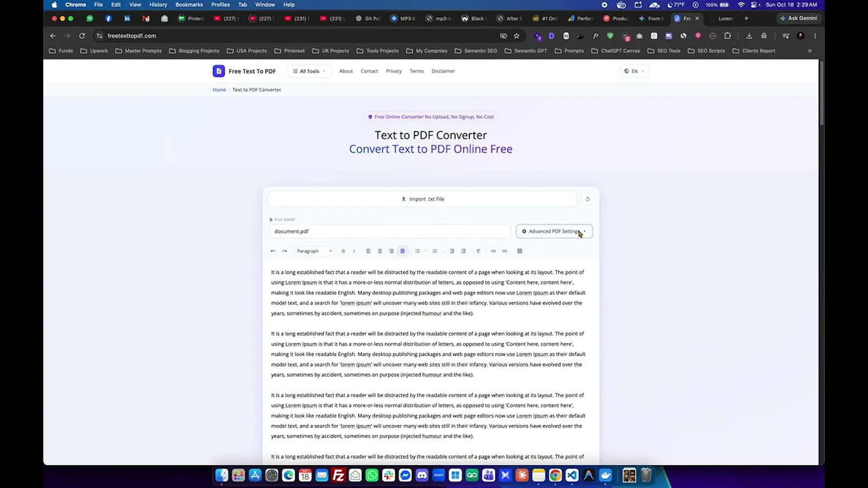Open Chrome extensions puzzle icon
The height and width of the screenshot is (488, 868).
(727, 36)
